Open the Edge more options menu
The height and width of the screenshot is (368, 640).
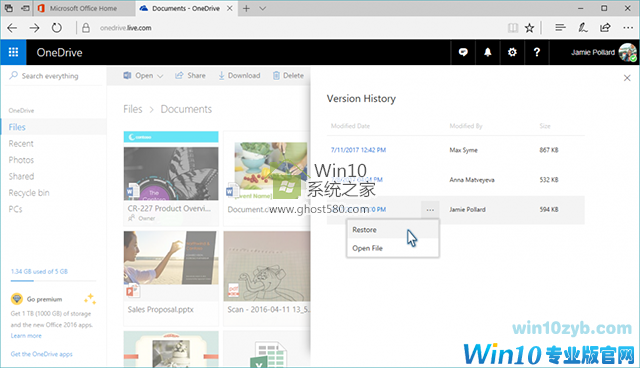click(x=628, y=27)
